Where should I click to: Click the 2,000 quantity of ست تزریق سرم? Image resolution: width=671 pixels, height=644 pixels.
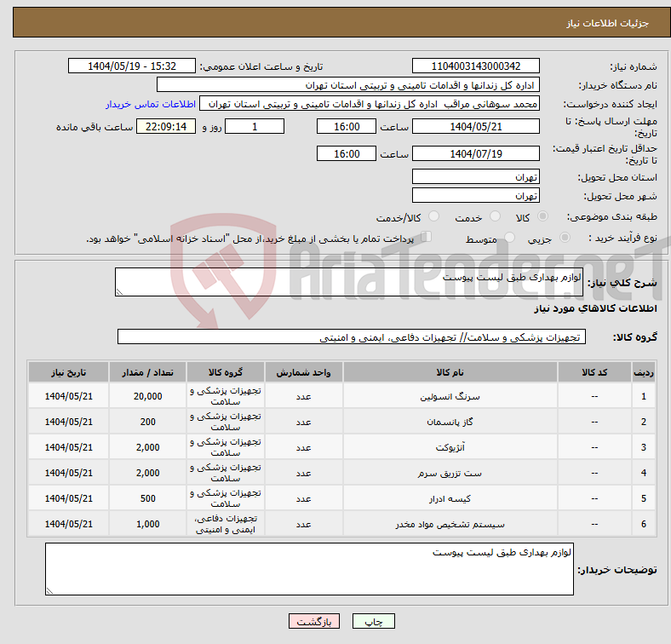pos(147,473)
